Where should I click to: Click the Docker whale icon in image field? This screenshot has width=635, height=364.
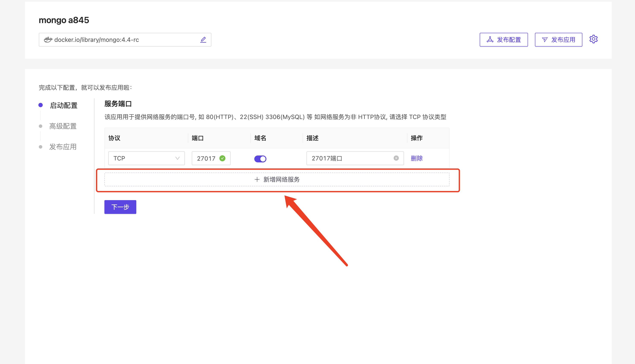[48, 39]
